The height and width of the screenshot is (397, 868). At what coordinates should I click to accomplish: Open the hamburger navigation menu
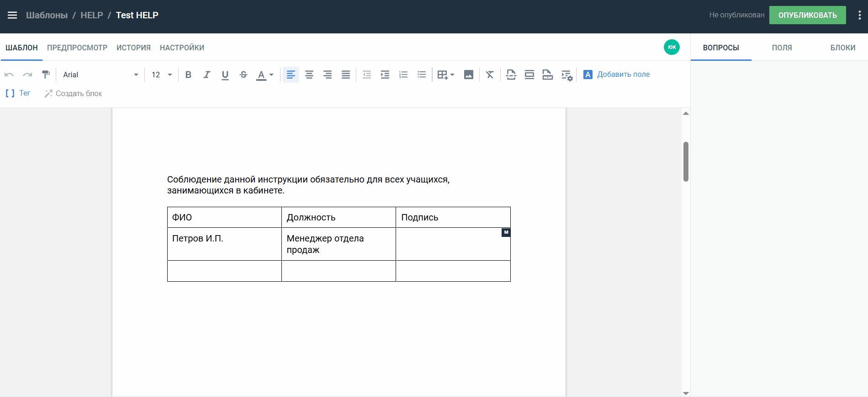coord(12,15)
